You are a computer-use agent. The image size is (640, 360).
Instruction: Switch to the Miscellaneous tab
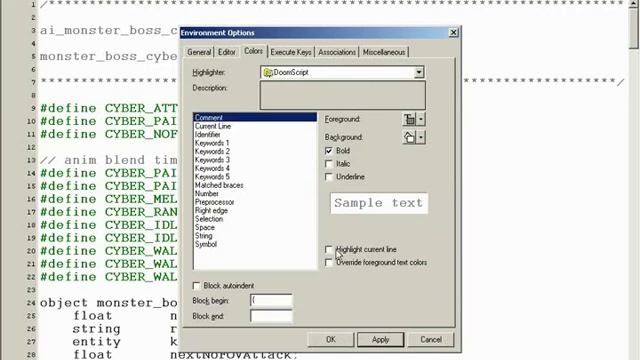pos(384,52)
